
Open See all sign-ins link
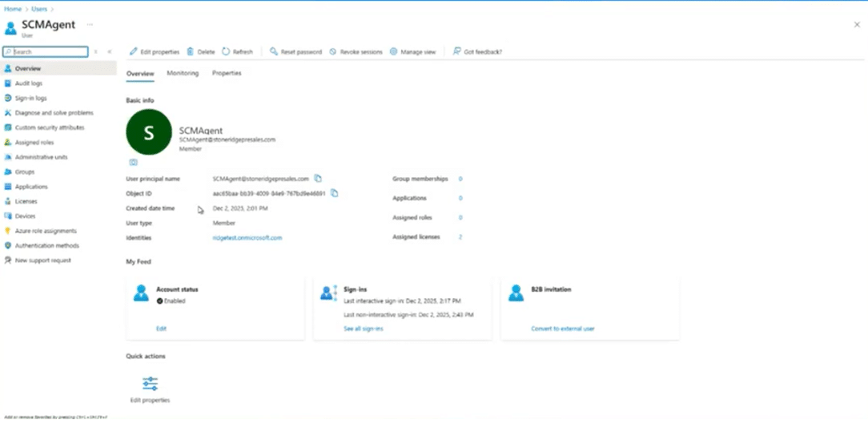(364, 329)
